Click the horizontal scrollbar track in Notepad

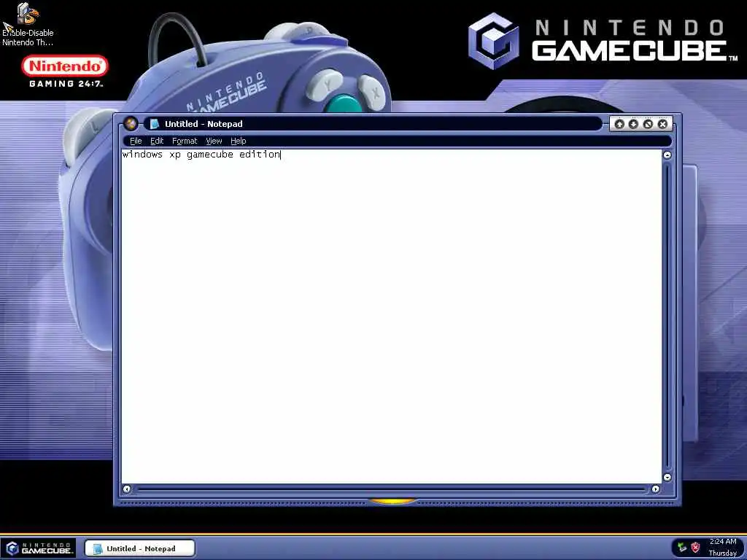(x=391, y=489)
